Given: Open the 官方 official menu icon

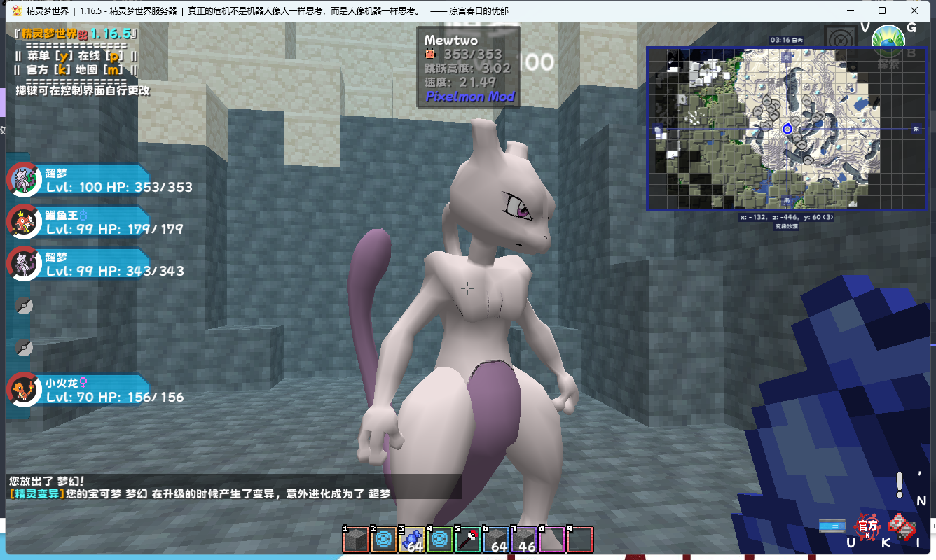Looking at the screenshot, I should [867, 526].
